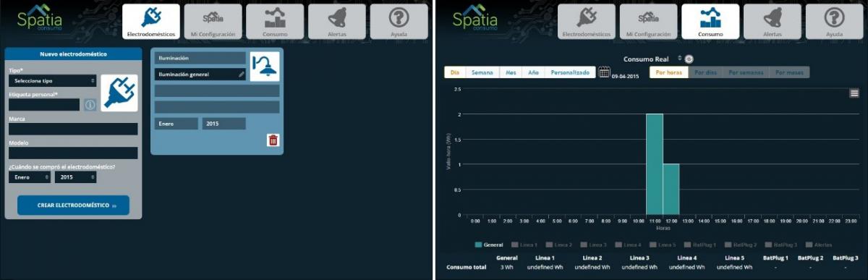Click the info icon beside Etiqueta personal
868x280 pixels.
90,105
